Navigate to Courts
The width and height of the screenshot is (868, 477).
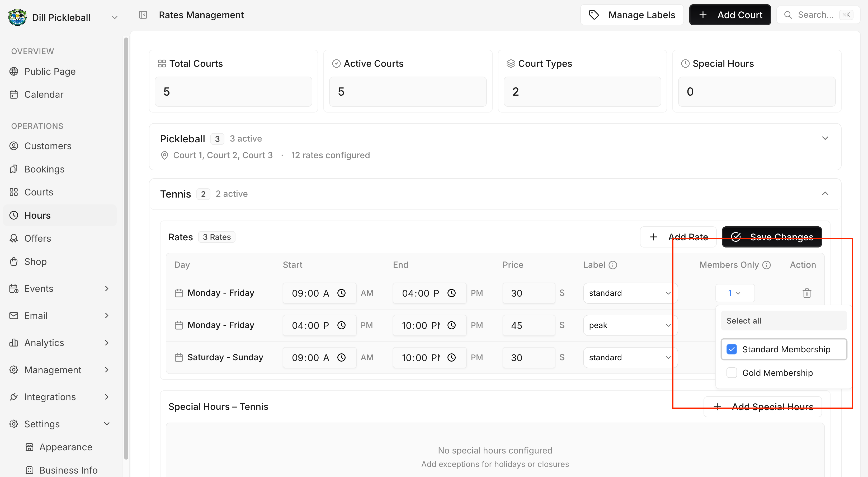click(x=60, y=192)
